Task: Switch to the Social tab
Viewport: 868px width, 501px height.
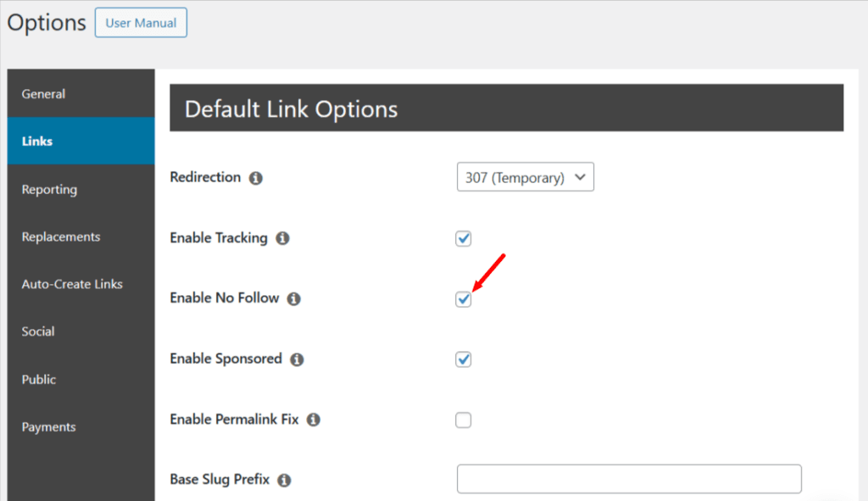Action: pos(37,331)
